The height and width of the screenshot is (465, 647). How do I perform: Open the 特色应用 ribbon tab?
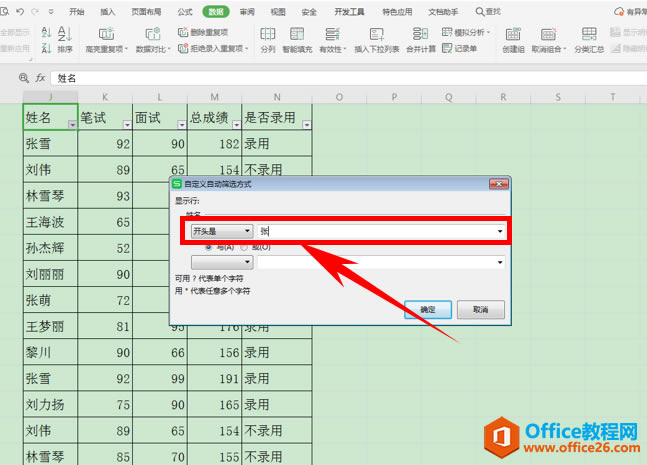pos(397,12)
